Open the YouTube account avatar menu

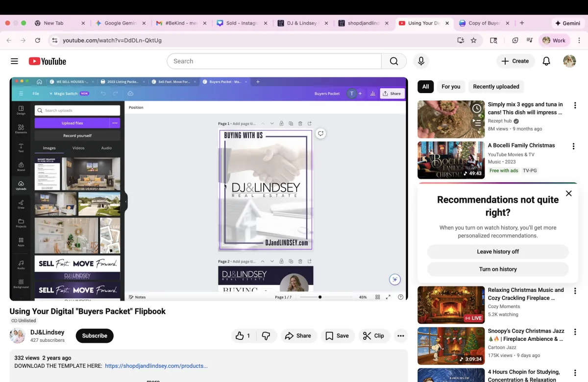(569, 61)
